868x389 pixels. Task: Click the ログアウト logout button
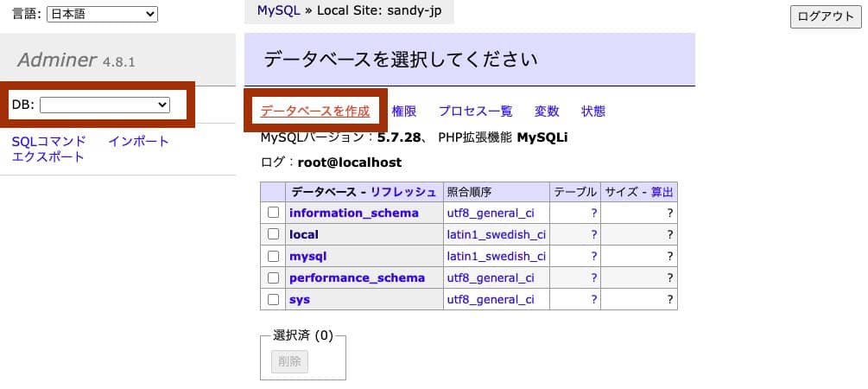tap(826, 16)
